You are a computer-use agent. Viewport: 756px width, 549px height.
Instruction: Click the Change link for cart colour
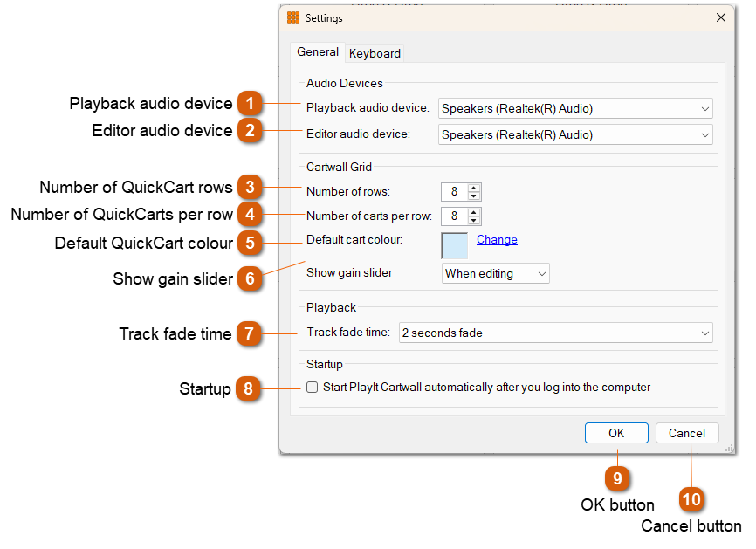pyautogui.click(x=497, y=239)
